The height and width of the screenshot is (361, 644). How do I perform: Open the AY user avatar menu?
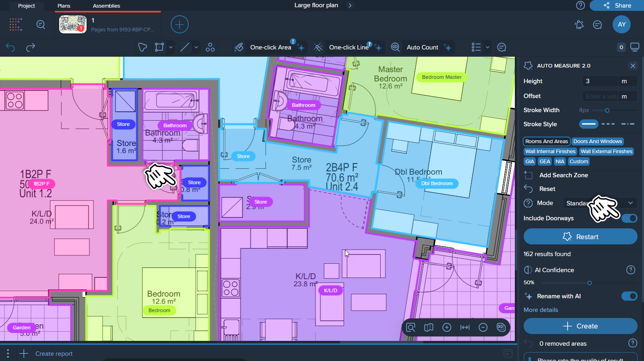(x=622, y=25)
